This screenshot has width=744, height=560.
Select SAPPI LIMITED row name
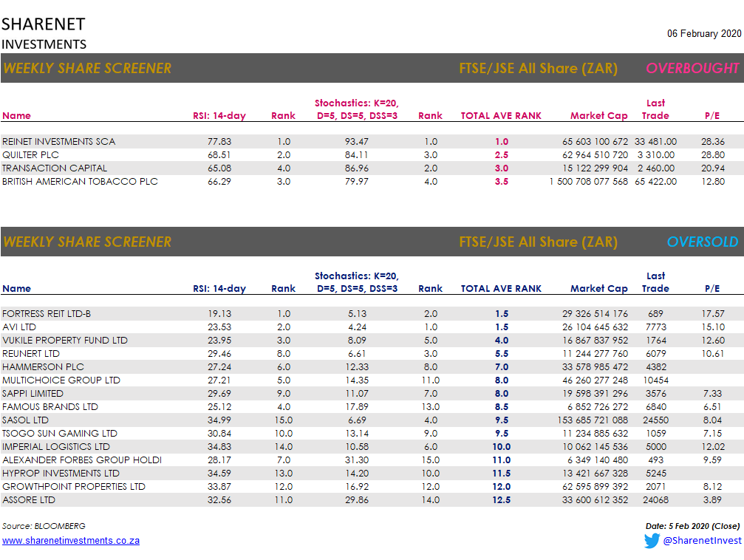click(x=33, y=394)
